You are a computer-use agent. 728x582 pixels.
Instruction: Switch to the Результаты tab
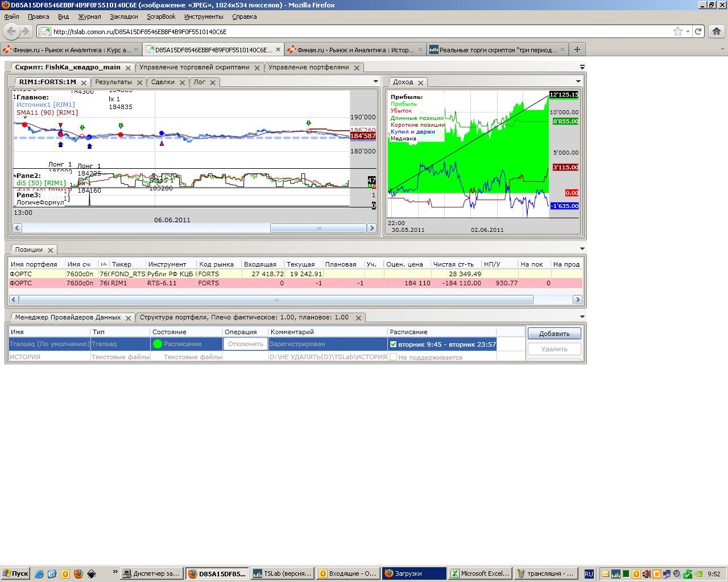click(113, 82)
